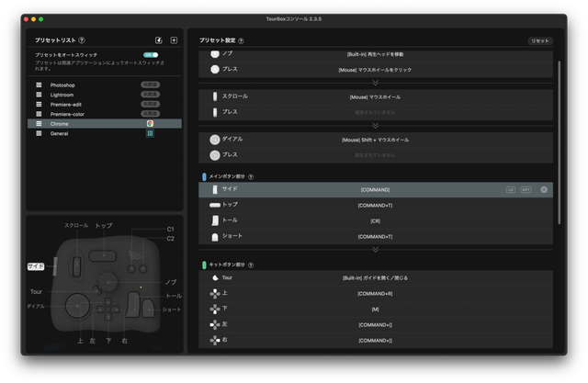Image resolution: width=588 pixels, height=383 pixels.
Task: Select the ダイアル Shift mouse wheel row
Action: 376,140
